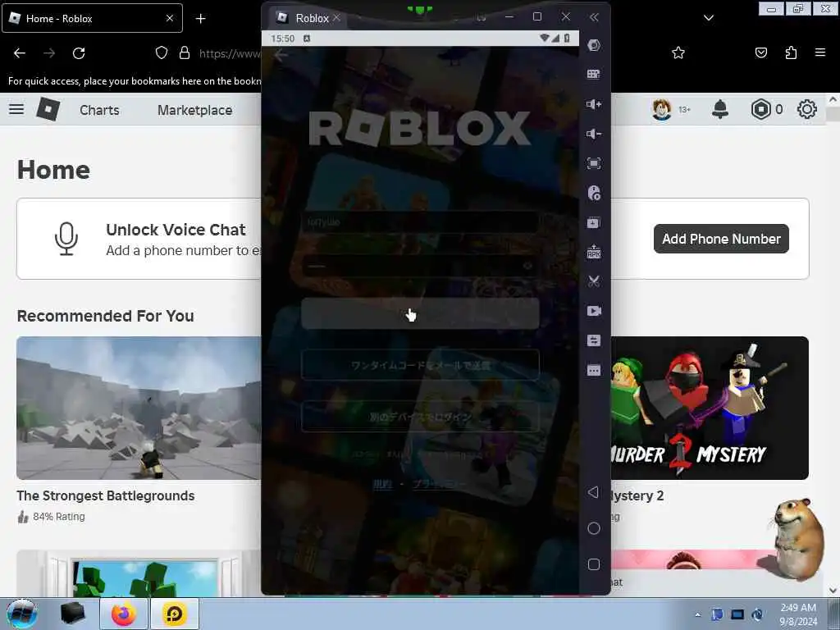Open Charts in the Roblox header
The height and width of the screenshot is (630, 840).
click(x=99, y=110)
